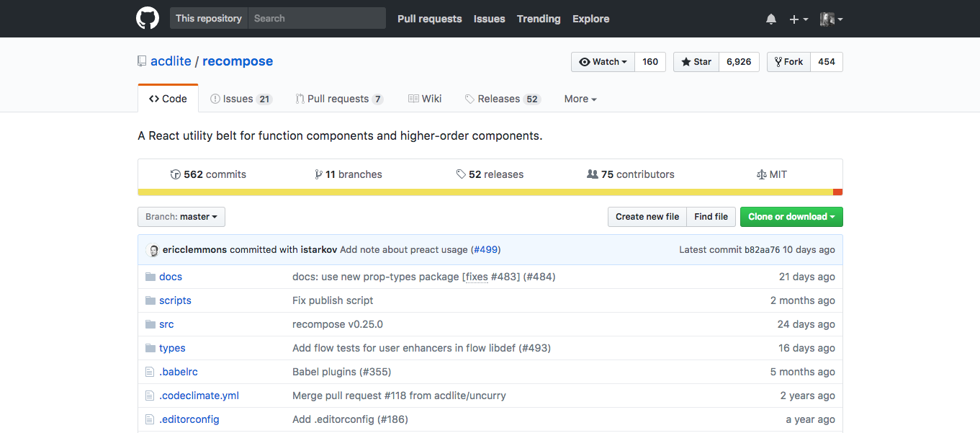This screenshot has width=980, height=433.
Task: Click the MIT license scale icon
Action: click(x=762, y=174)
